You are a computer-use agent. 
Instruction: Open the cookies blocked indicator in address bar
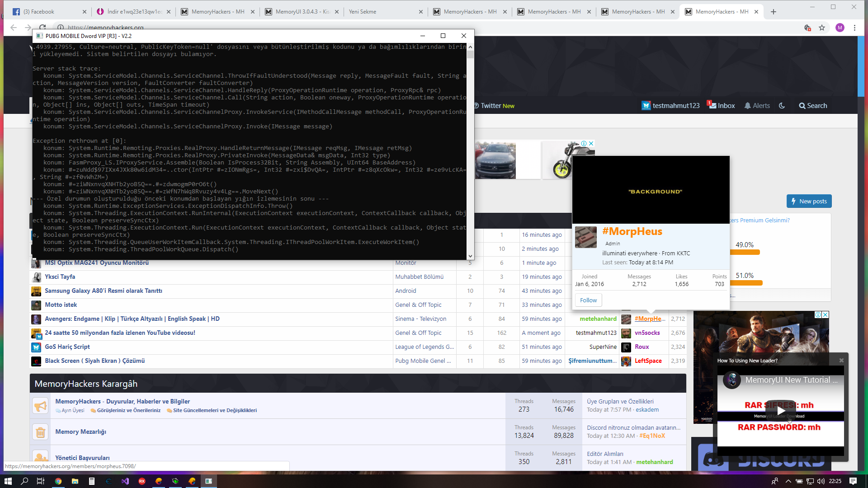pyautogui.click(x=807, y=28)
